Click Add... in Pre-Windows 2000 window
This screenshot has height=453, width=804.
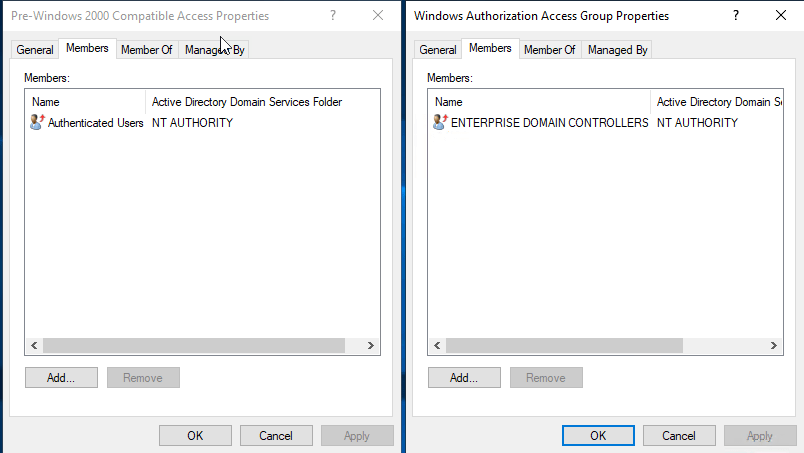pyautogui.click(x=61, y=378)
